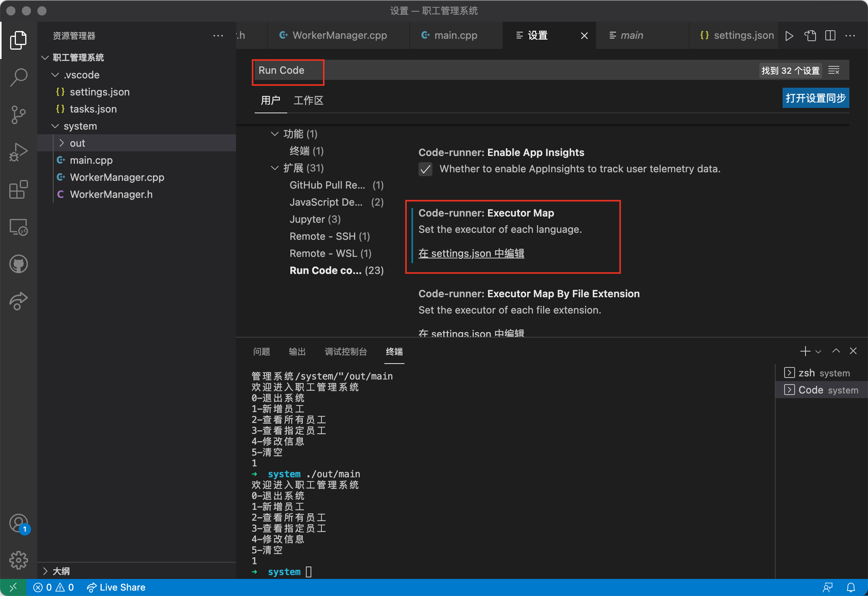Viewport: 868px width, 596px height.
Task: Select Run Code co... settings category
Action: pyautogui.click(x=336, y=270)
